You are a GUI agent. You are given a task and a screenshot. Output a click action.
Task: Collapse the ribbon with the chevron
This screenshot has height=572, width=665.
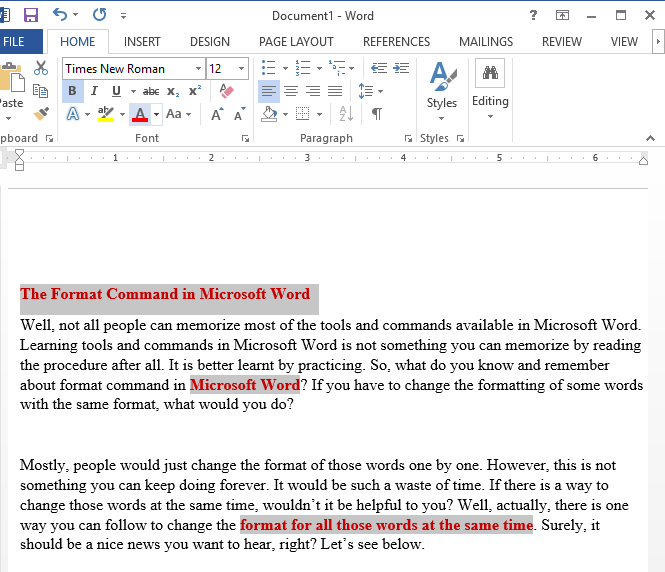(650, 138)
